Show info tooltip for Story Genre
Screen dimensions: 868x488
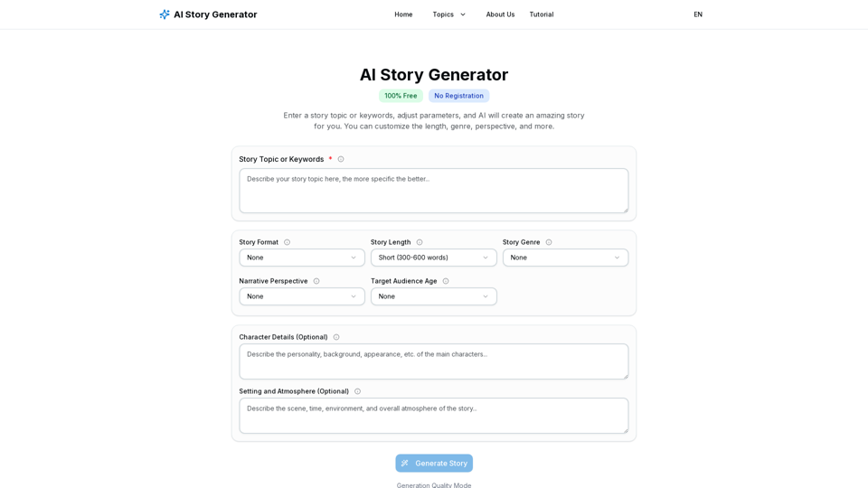click(549, 242)
